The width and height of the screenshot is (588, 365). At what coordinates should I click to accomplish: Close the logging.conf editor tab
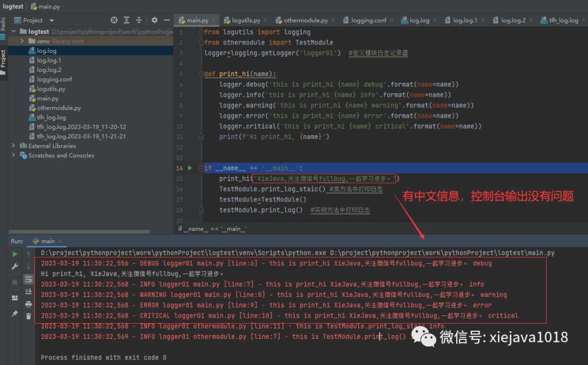[391, 20]
